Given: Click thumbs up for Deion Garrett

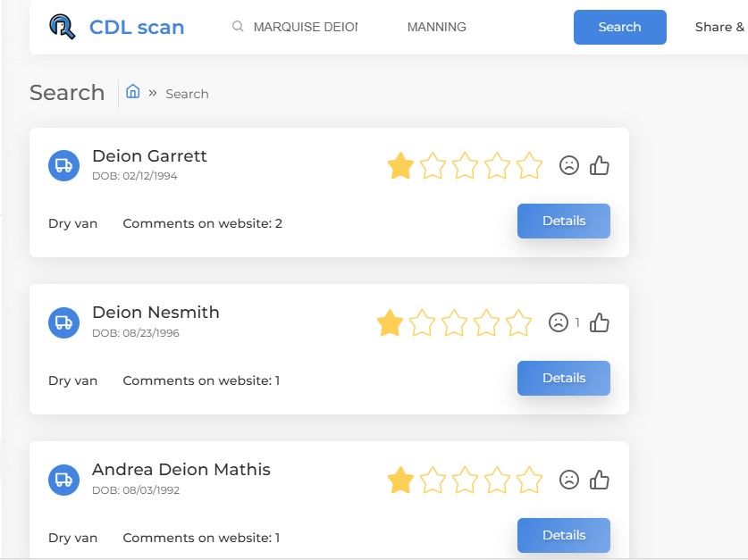Looking at the screenshot, I should click(x=599, y=165).
